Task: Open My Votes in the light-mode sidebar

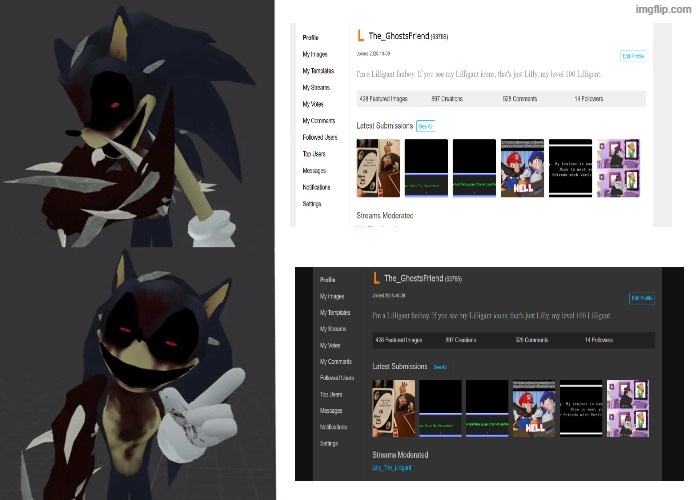Action: coord(313,104)
